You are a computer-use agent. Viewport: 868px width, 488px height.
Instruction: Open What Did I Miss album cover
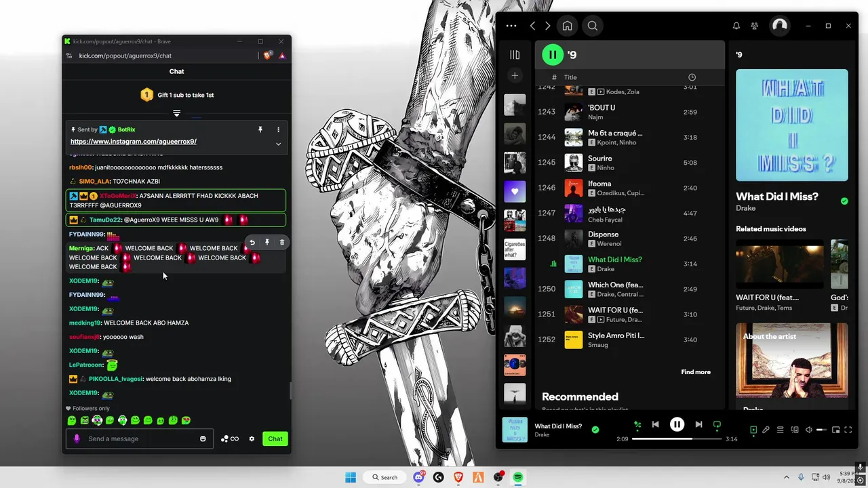[791, 125]
